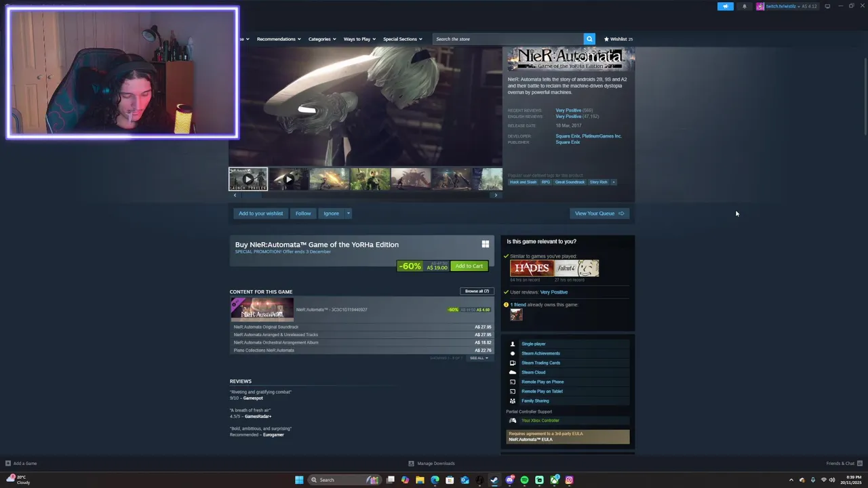Expand the Ways to Play menu
868x488 pixels.
click(359, 39)
